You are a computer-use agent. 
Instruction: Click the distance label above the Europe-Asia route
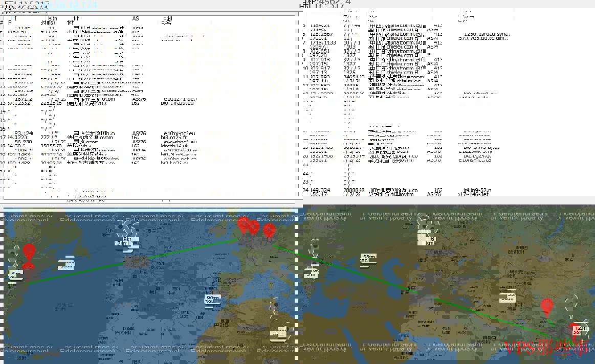427,238
